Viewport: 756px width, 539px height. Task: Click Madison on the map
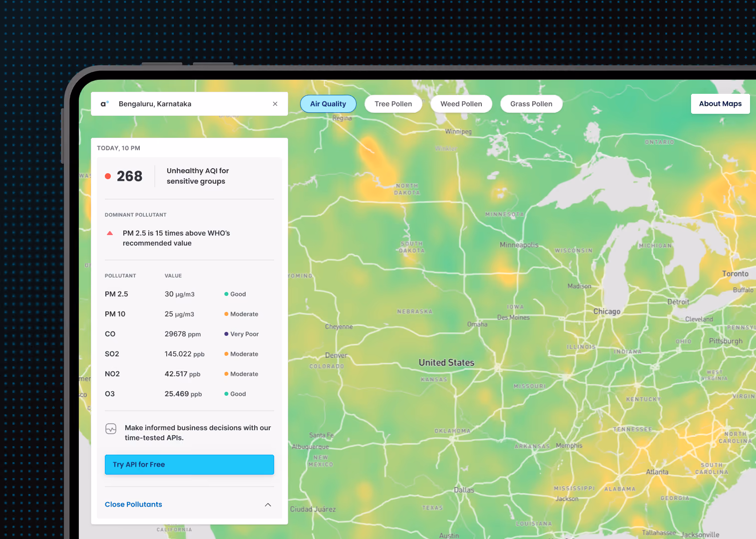tap(579, 286)
